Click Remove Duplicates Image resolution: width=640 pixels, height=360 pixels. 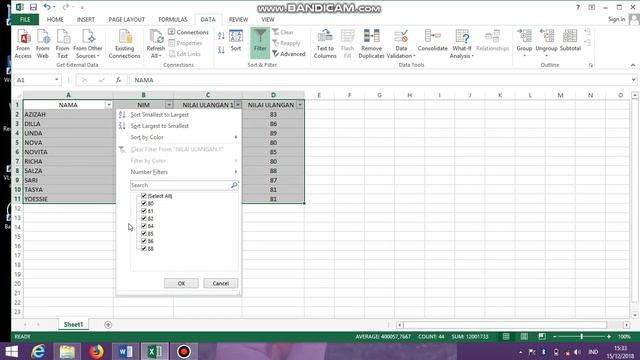pyautogui.click(x=371, y=44)
